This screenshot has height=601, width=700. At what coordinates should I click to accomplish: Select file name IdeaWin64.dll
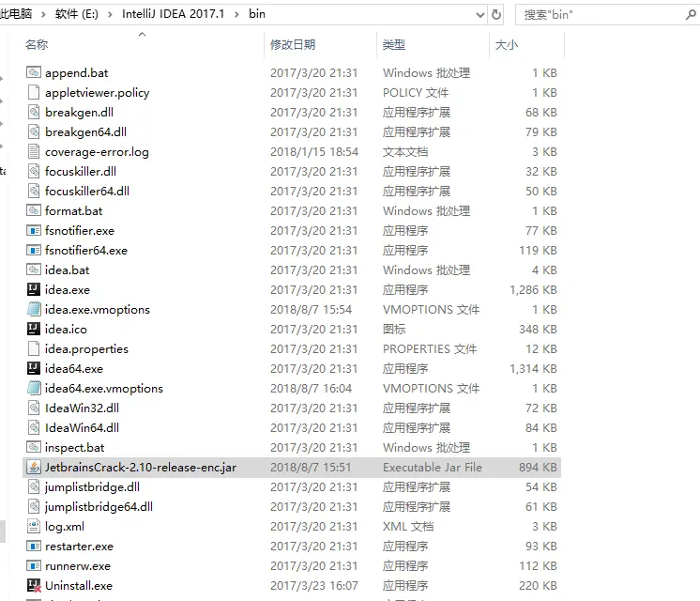pyautogui.click(x=83, y=427)
